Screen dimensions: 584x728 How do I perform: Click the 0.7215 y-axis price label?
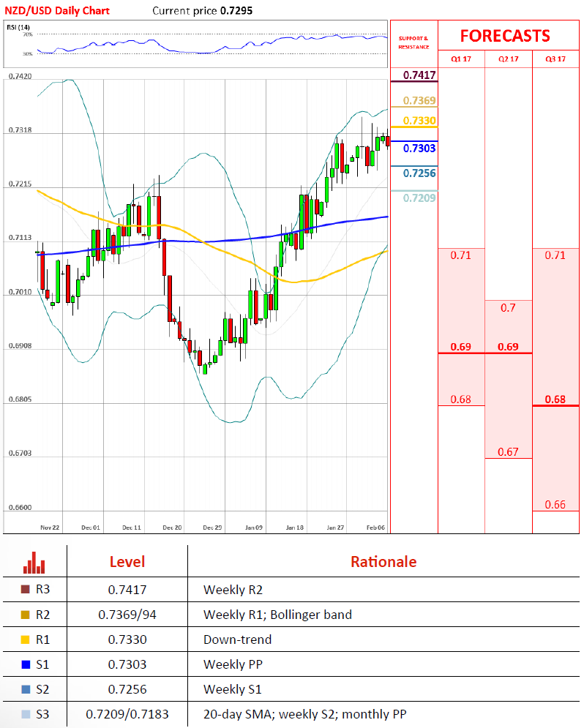pyautogui.click(x=20, y=184)
